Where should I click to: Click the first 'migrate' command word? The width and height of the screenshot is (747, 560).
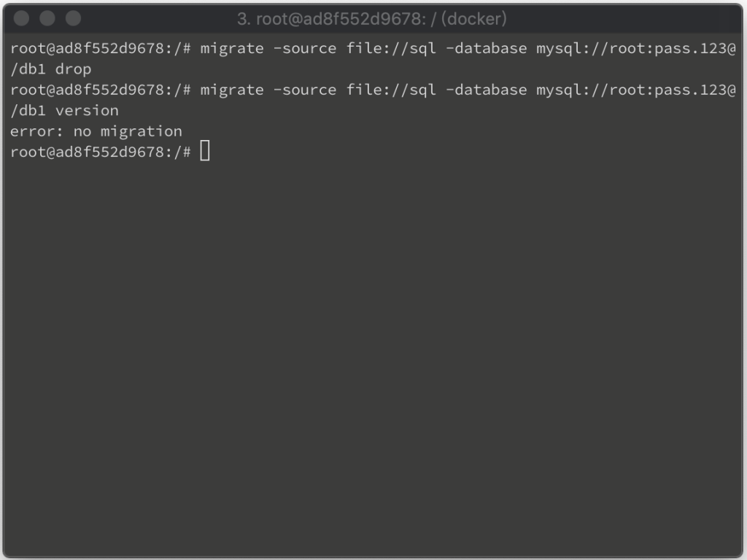click(232, 49)
